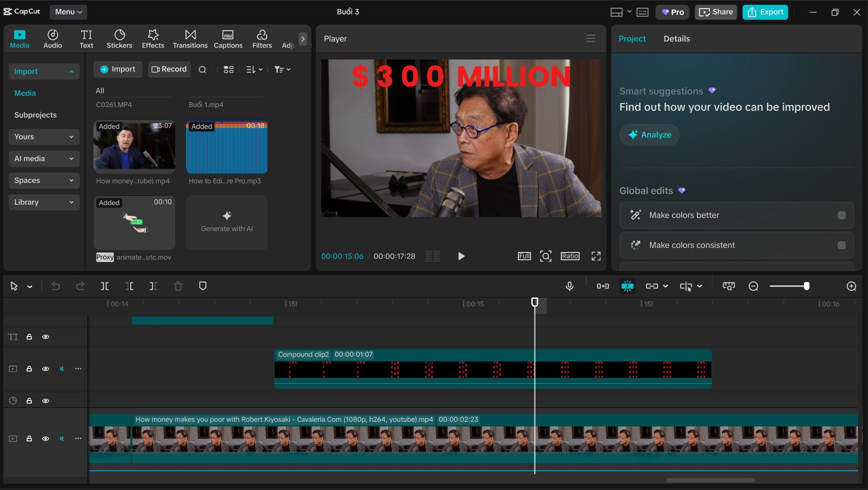This screenshot has height=490, width=868.
Task: Open the Stickers panel
Action: (119, 39)
